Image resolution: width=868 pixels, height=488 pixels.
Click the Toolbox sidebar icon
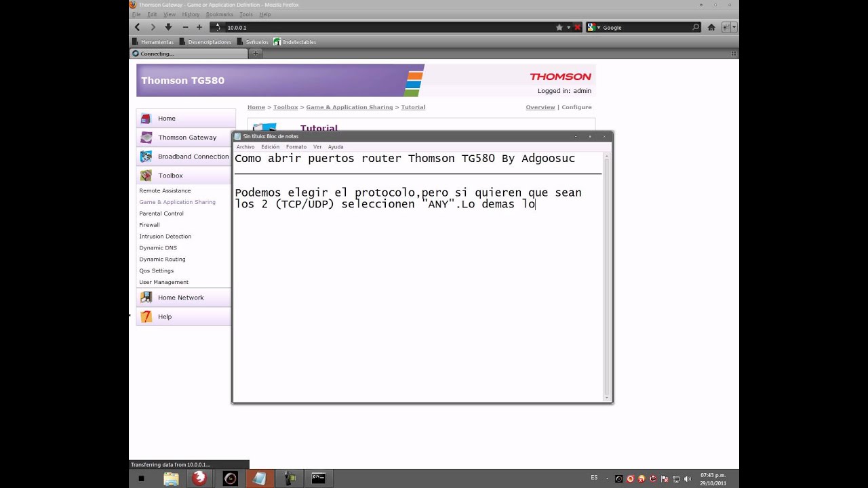coord(146,176)
